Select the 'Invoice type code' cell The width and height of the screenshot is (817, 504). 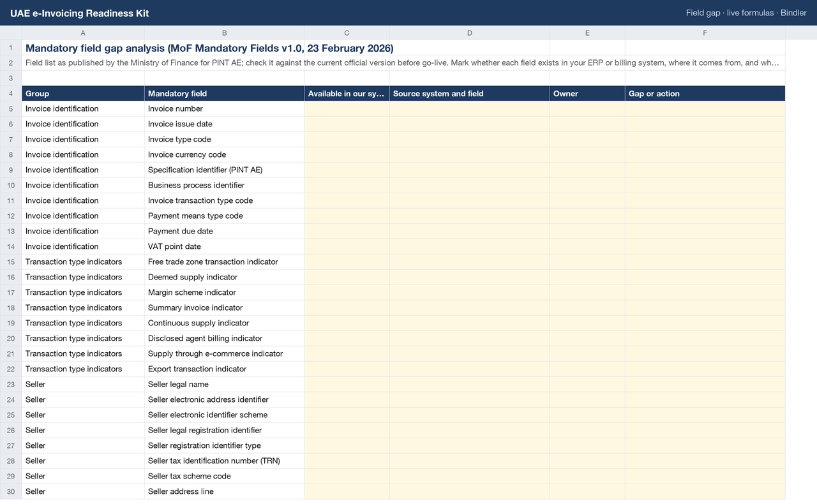pos(224,139)
